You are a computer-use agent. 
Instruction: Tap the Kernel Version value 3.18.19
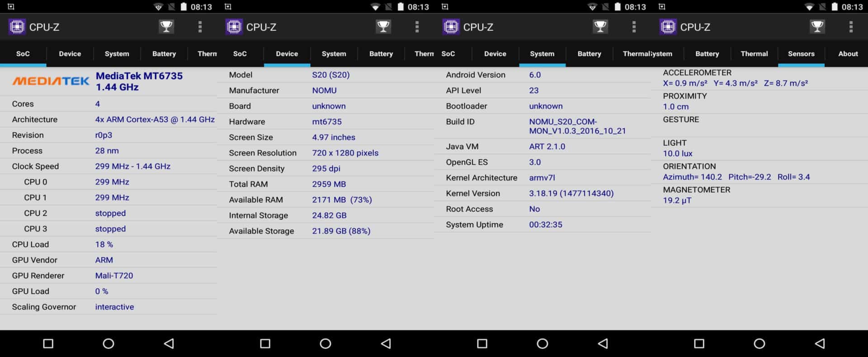click(x=571, y=193)
